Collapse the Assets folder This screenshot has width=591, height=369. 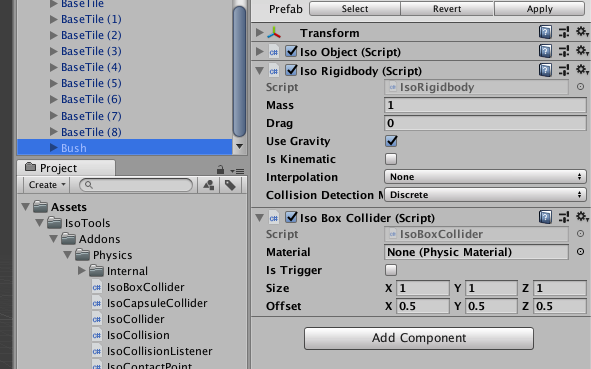pos(26,207)
